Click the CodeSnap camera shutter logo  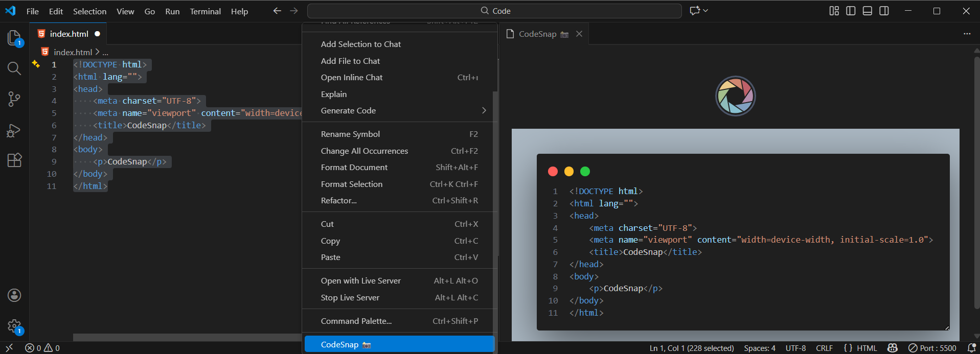click(735, 96)
